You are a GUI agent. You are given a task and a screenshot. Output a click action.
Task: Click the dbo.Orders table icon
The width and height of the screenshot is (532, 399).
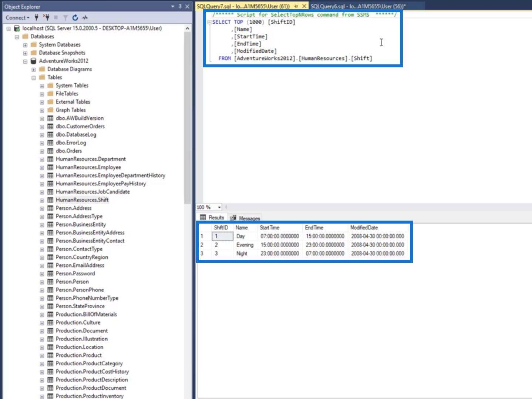pyautogui.click(x=50, y=151)
